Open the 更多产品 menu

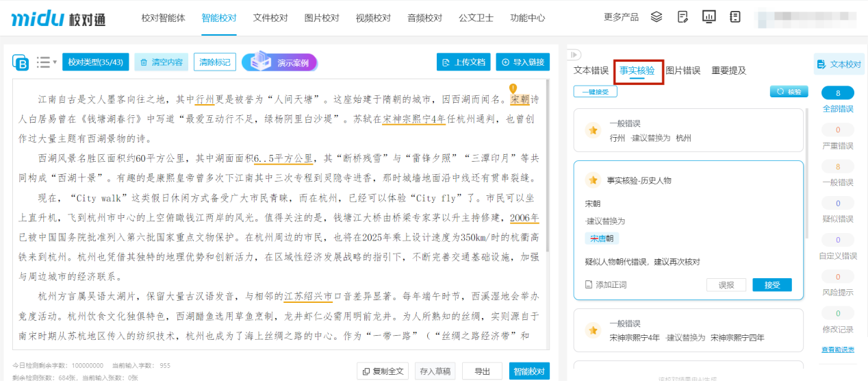point(621,17)
